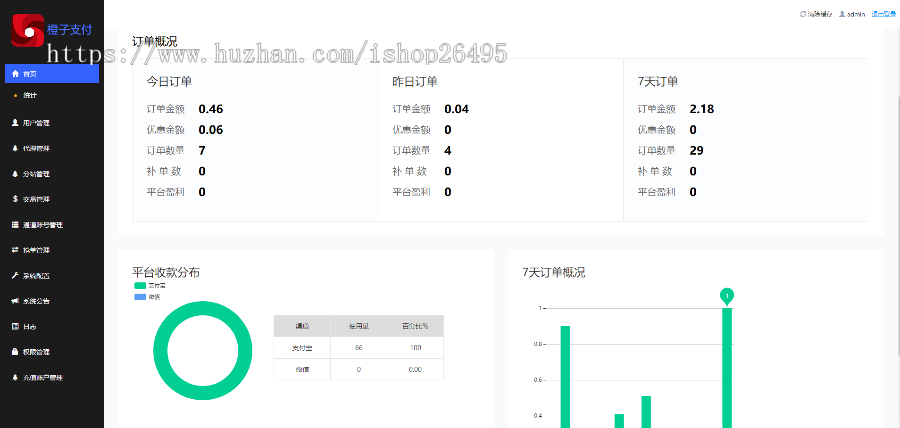
Task: Click the user avatar icon beside admin
Action: point(842,14)
